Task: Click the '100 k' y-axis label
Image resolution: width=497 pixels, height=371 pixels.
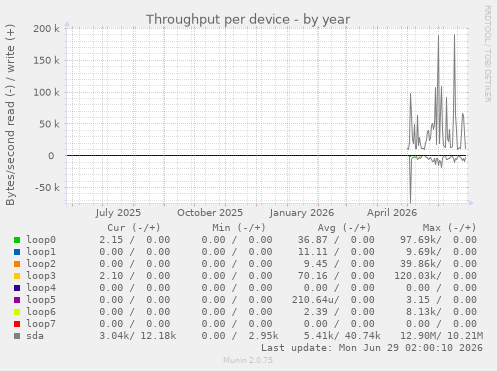Action: (46, 92)
